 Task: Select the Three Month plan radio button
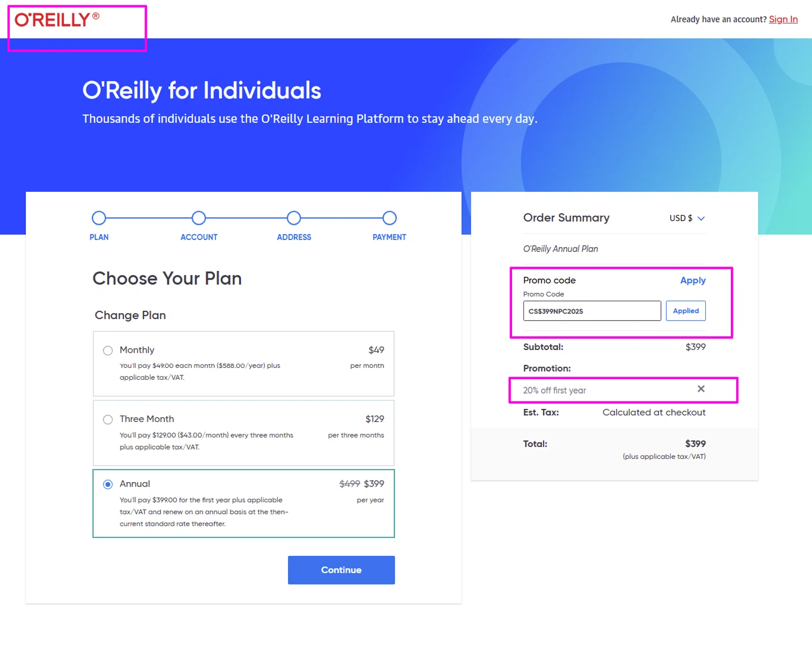pyautogui.click(x=108, y=420)
